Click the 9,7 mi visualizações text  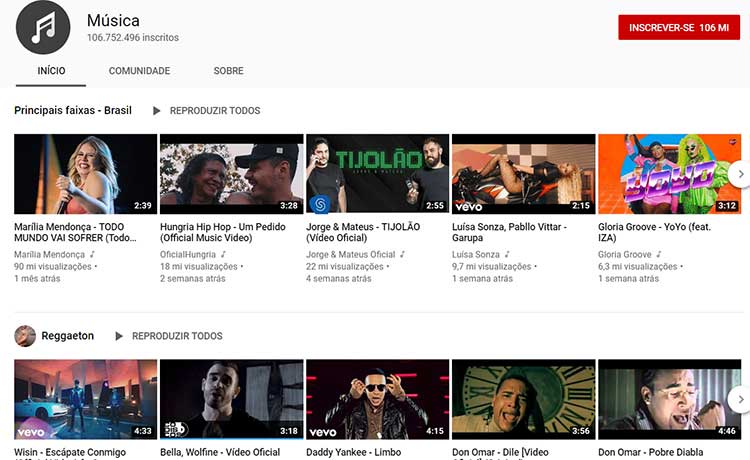coord(491,266)
